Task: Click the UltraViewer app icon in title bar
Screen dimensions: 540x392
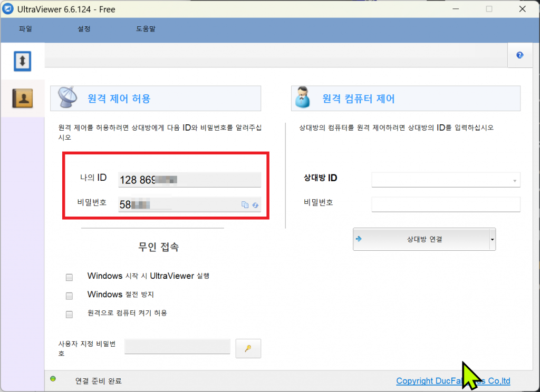Action: (7, 9)
